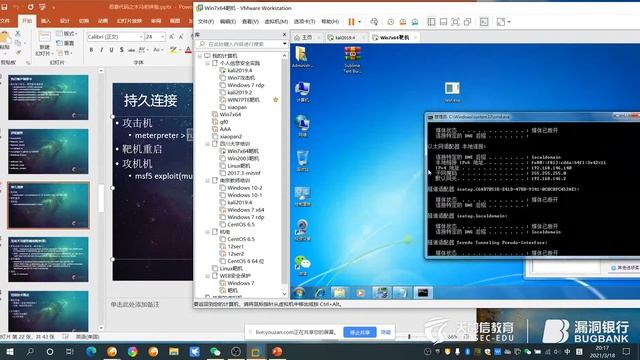Click the send Ctrl+Alt+Del icon in VMware toolbar
Viewport: 640px width, 360px height.
(x=374, y=22)
